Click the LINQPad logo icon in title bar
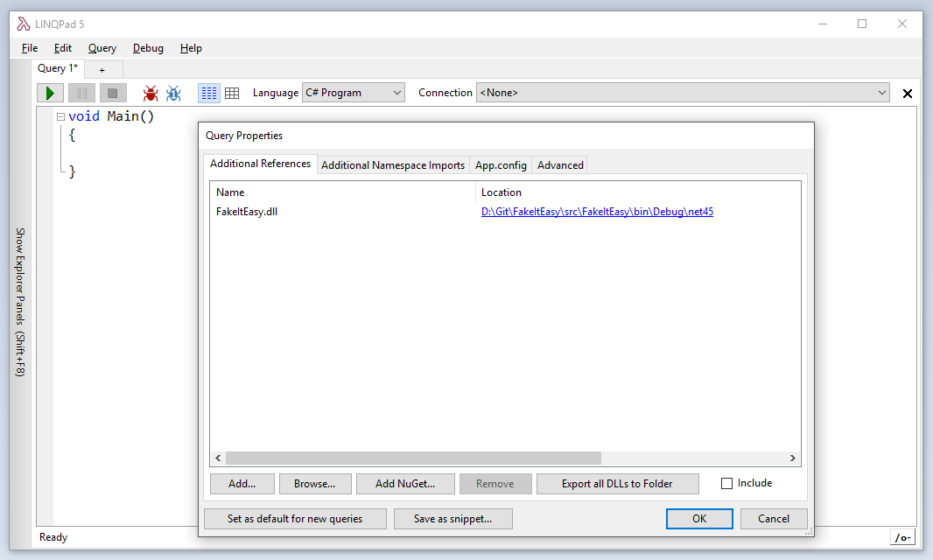The height and width of the screenshot is (560, 933). 24,24
